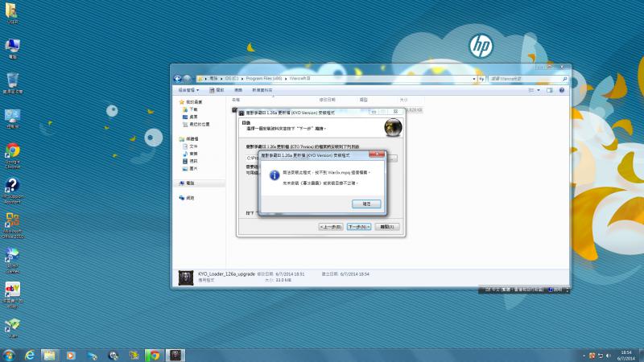Open Google Chrome desktop shortcut

tap(13, 151)
